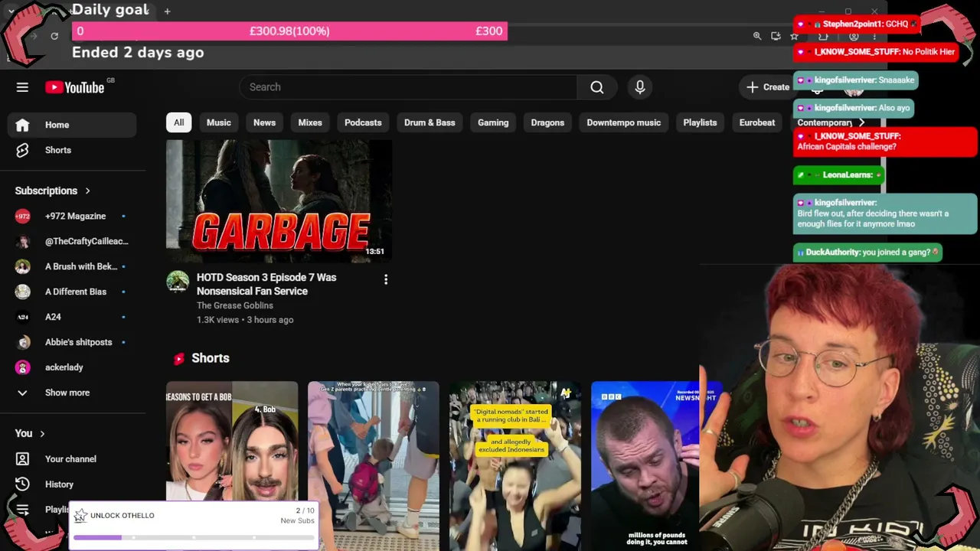Go to Home in the sidebar
The width and height of the screenshot is (980, 551).
point(72,125)
